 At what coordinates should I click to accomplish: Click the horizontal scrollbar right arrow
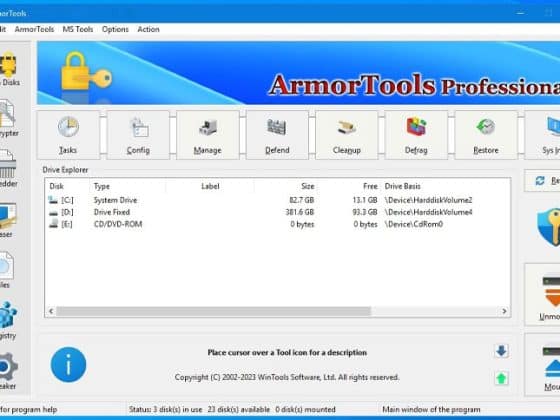pos(504,311)
